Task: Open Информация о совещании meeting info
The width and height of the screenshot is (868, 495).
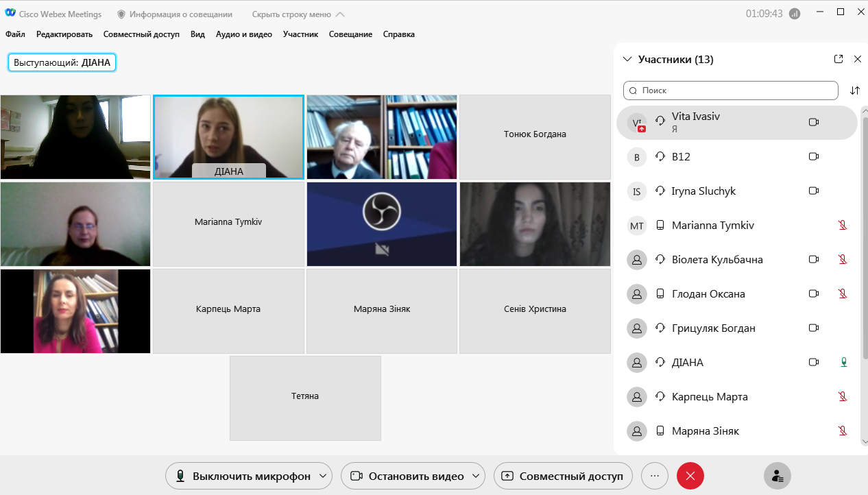Action: 175,14
